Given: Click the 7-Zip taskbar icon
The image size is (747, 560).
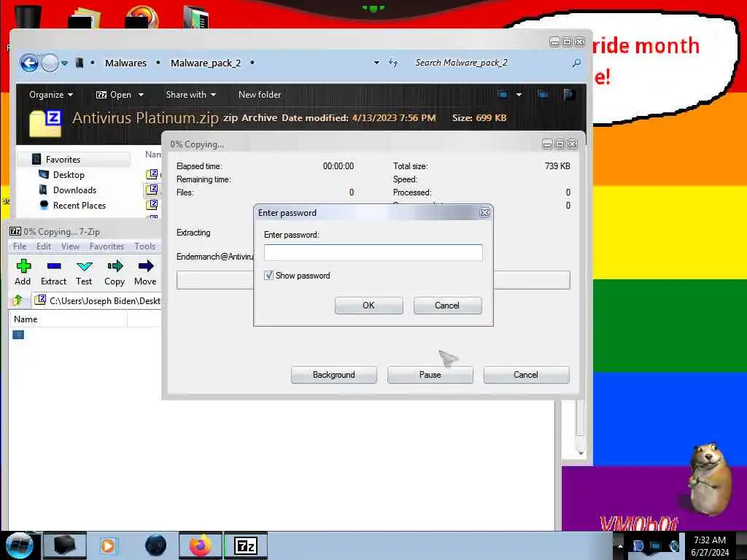Looking at the screenshot, I should tap(246, 545).
